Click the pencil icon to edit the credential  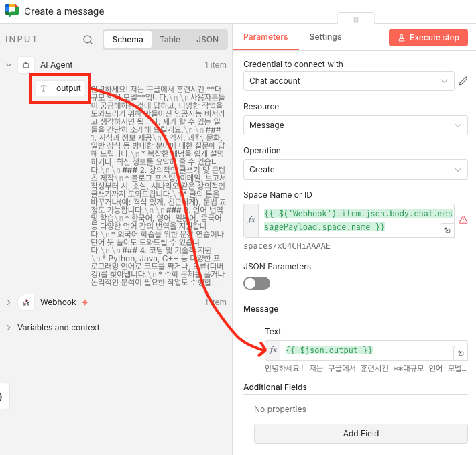[463, 81]
